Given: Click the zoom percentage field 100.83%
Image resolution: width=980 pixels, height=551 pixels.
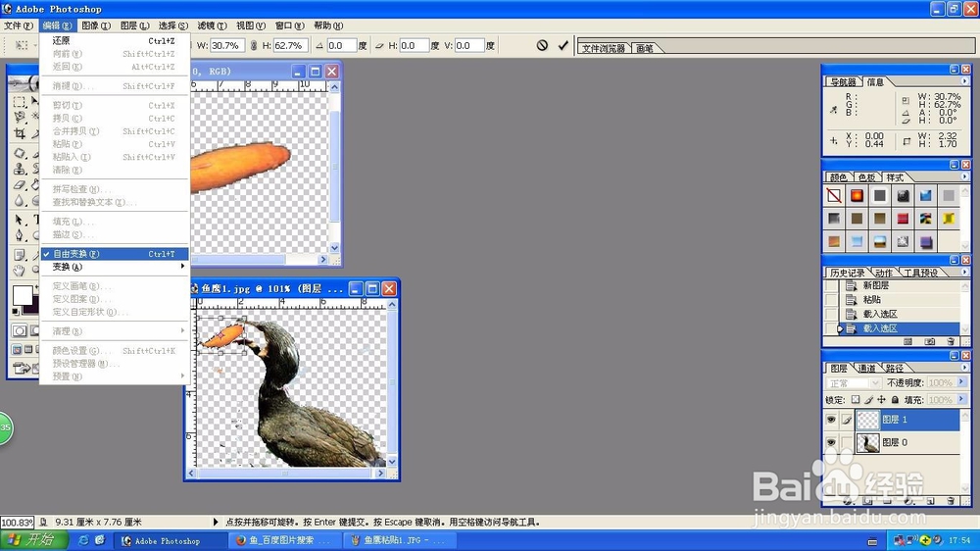Looking at the screenshot, I should click(18, 523).
